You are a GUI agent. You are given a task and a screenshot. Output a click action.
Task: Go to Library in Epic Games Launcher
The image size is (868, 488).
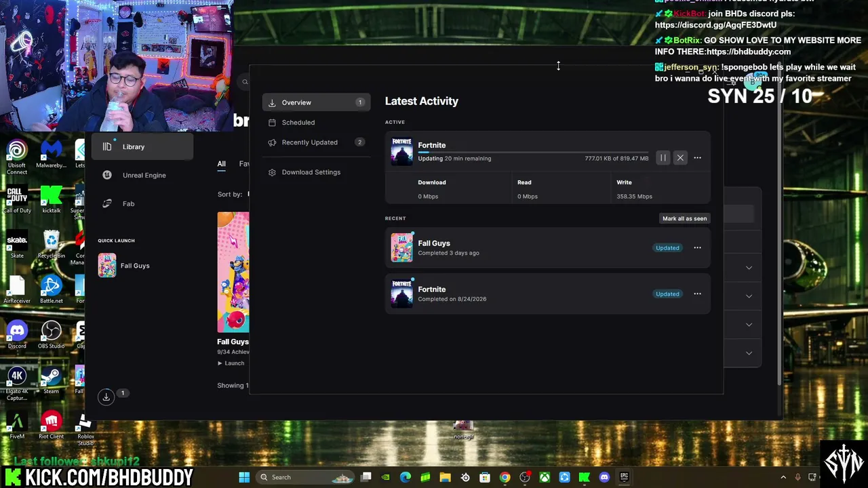142,147
